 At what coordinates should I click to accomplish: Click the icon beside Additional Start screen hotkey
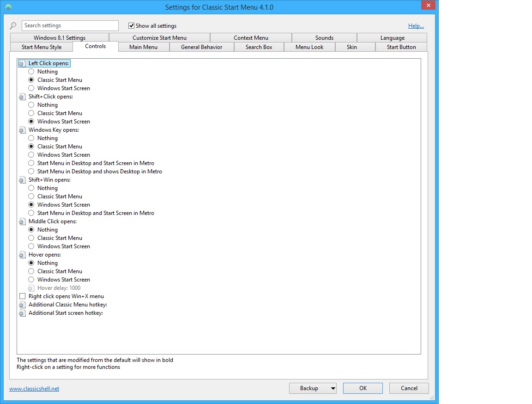point(22,313)
